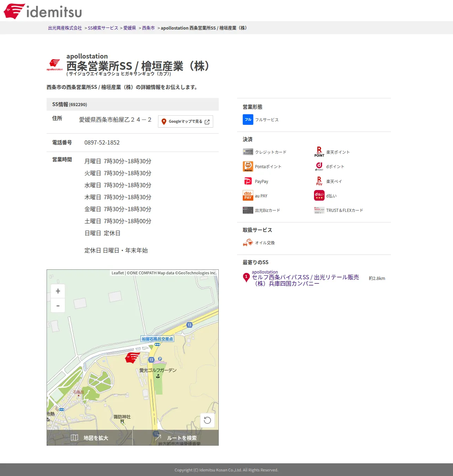Image resolution: width=453 pixels, height=476 pixels.
Task: Click the map reset rotate arrow button
Action: point(207,420)
